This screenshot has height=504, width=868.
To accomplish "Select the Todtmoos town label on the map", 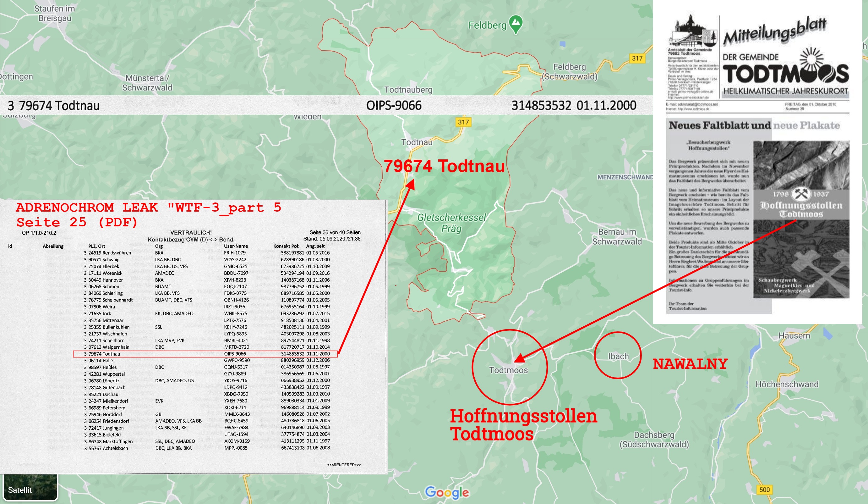I will pyautogui.click(x=508, y=370).
